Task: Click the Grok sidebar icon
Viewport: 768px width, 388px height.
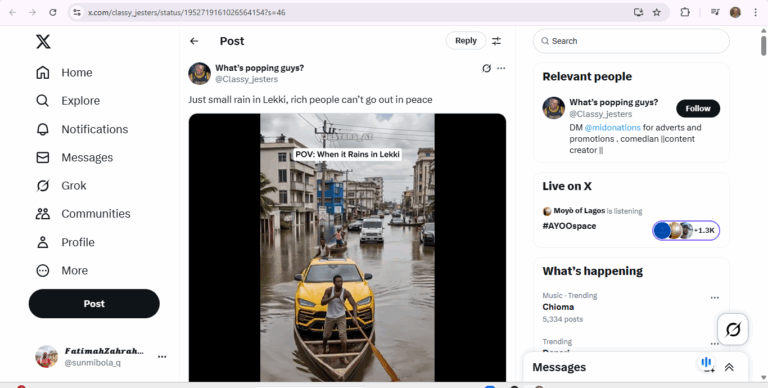Action: coord(43,186)
